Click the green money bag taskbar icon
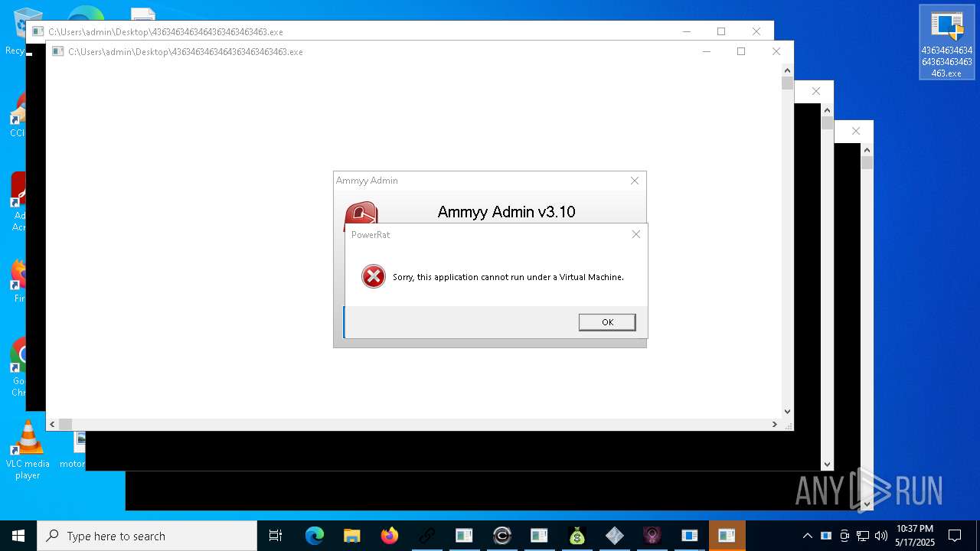 pos(577,536)
